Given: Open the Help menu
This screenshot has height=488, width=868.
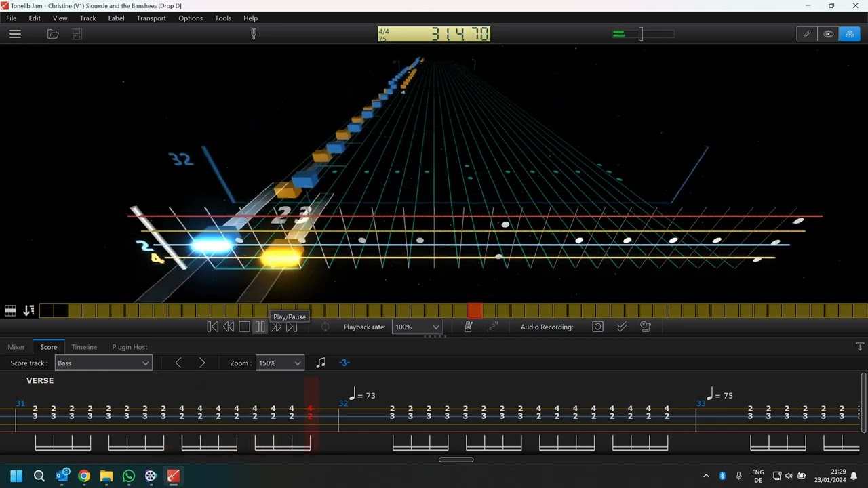Looking at the screenshot, I should pos(251,18).
